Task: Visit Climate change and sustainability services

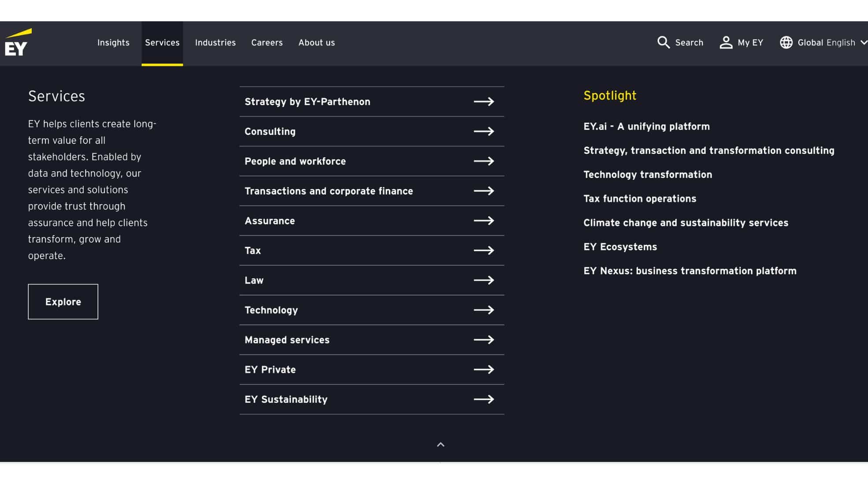Action: [686, 223]
